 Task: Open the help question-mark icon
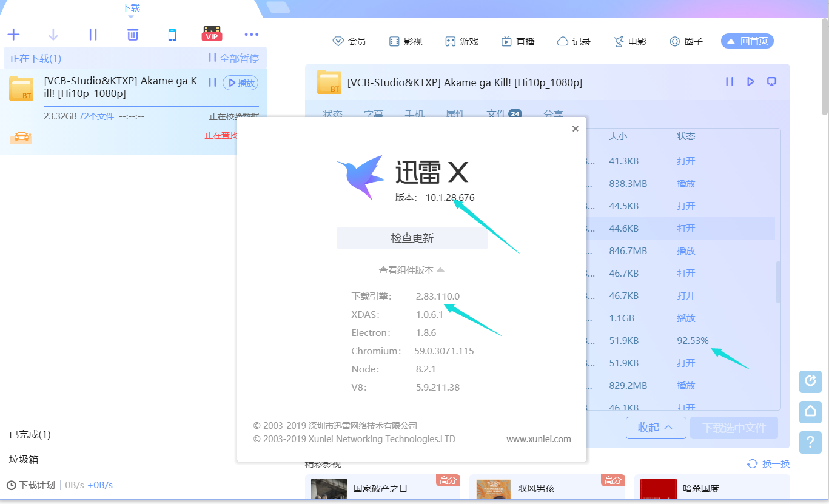(810, 442)
